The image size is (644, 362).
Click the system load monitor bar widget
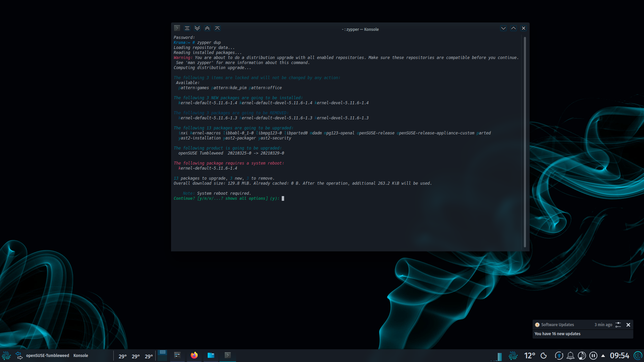[x=497, y=356]
